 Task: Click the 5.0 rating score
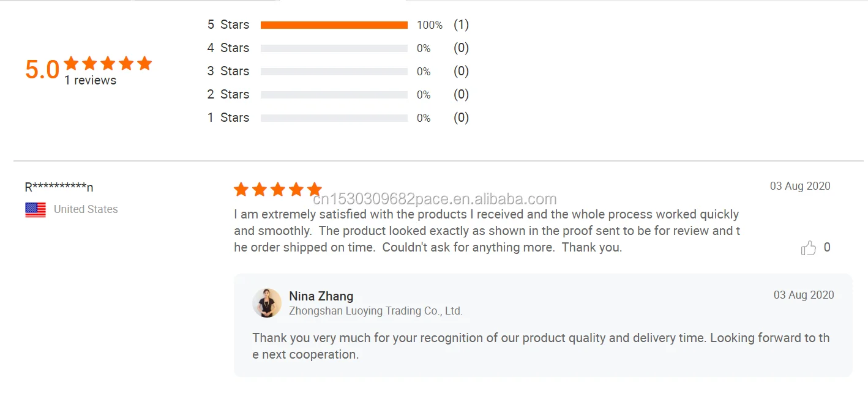click(42, 70)
